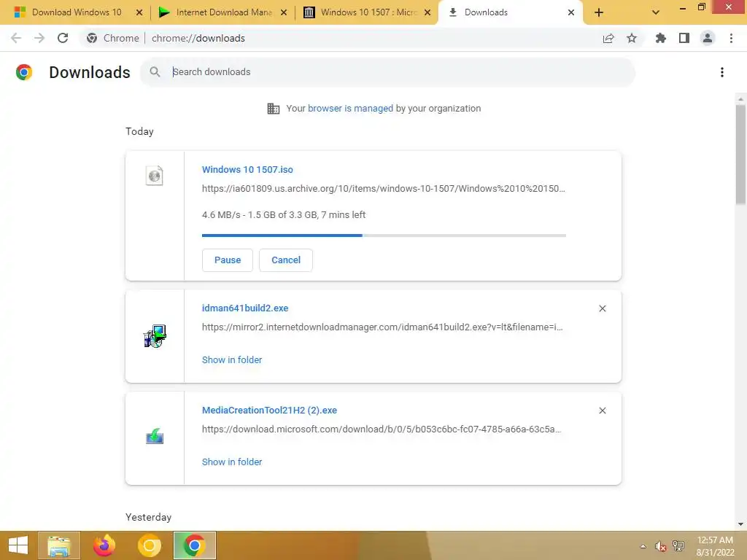The width and height of the screenshot is (747, 560).
Task: Close the Windows 10 1507 archive tab
Action: click(x=427, y=12)
